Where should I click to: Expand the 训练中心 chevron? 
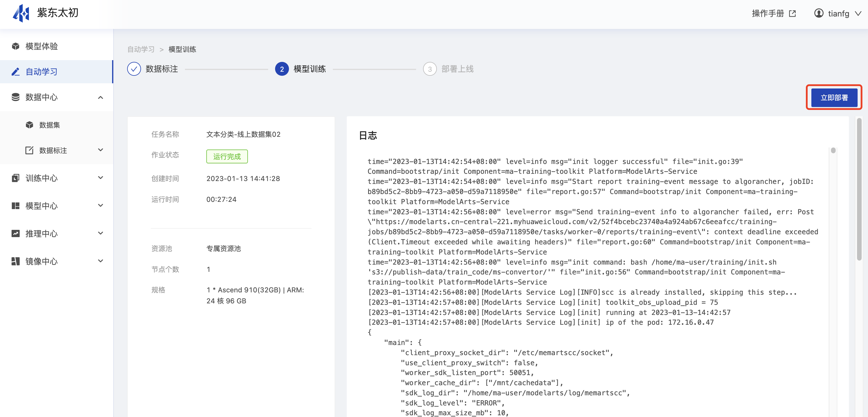pyautogui.click(x=101, y=178)
